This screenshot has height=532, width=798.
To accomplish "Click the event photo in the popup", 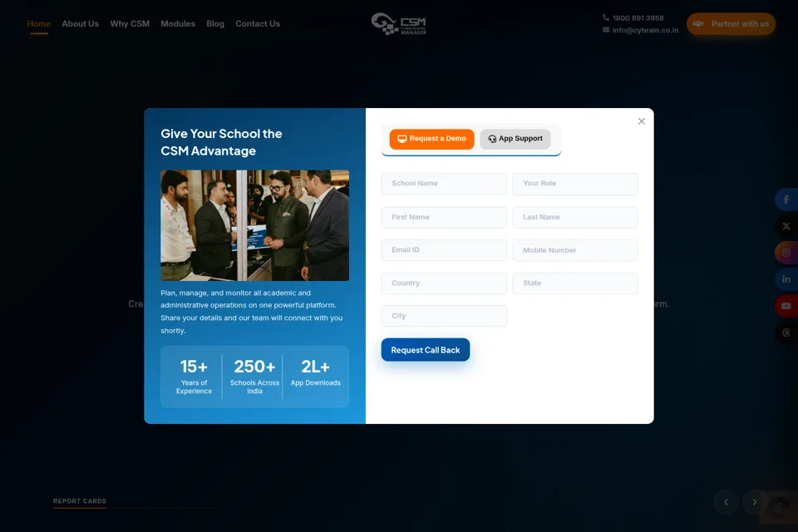I will coord(254,225).
